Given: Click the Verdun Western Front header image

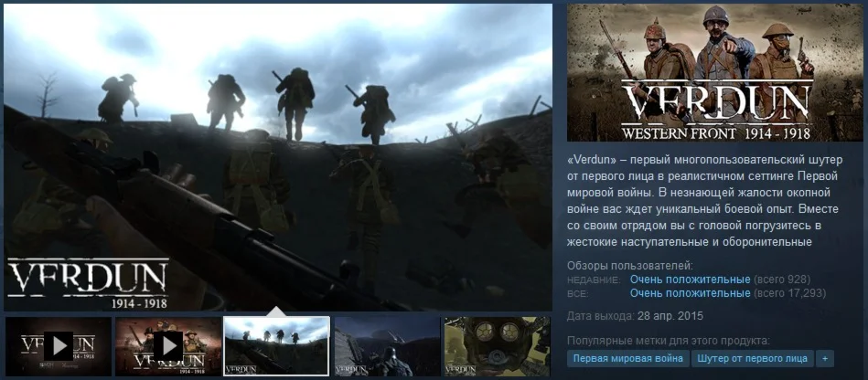Looking at the screenshot, I should pyautogui.click(x=715, y=72).
